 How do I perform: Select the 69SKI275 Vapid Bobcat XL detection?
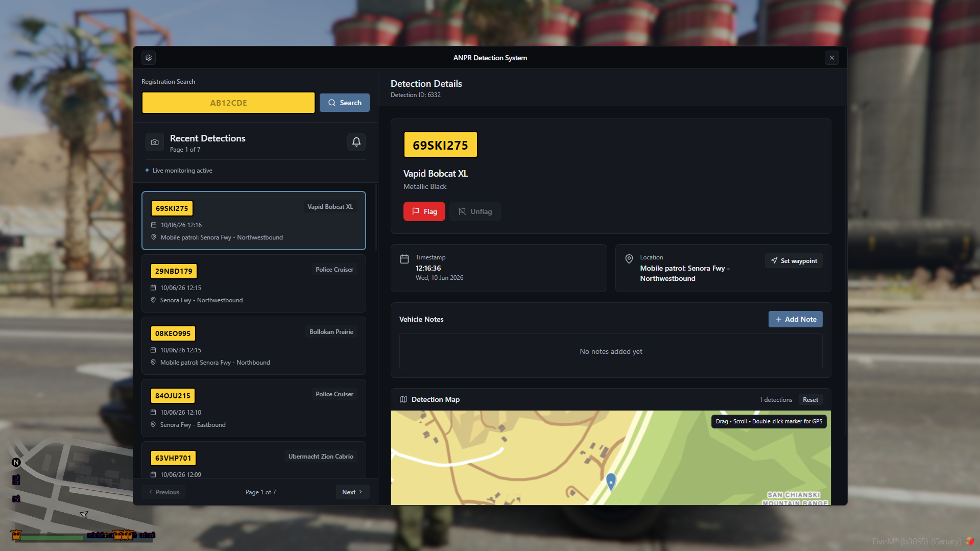tap(254, 221)
